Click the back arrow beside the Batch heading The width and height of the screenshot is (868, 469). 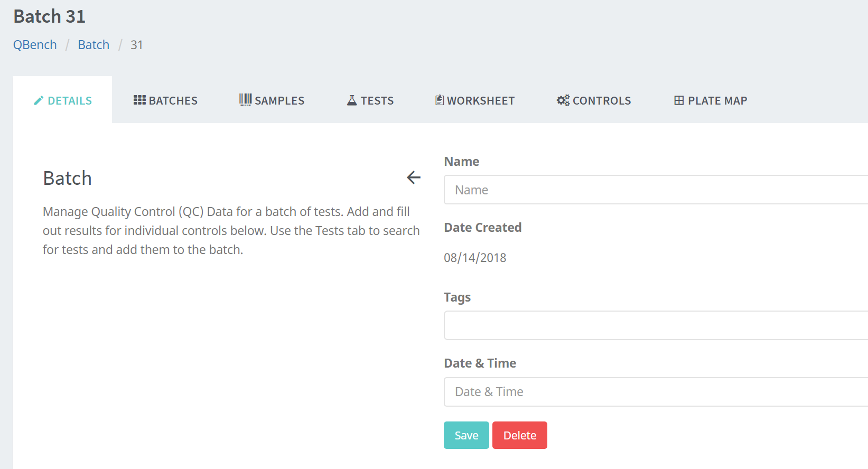point(414,177)
